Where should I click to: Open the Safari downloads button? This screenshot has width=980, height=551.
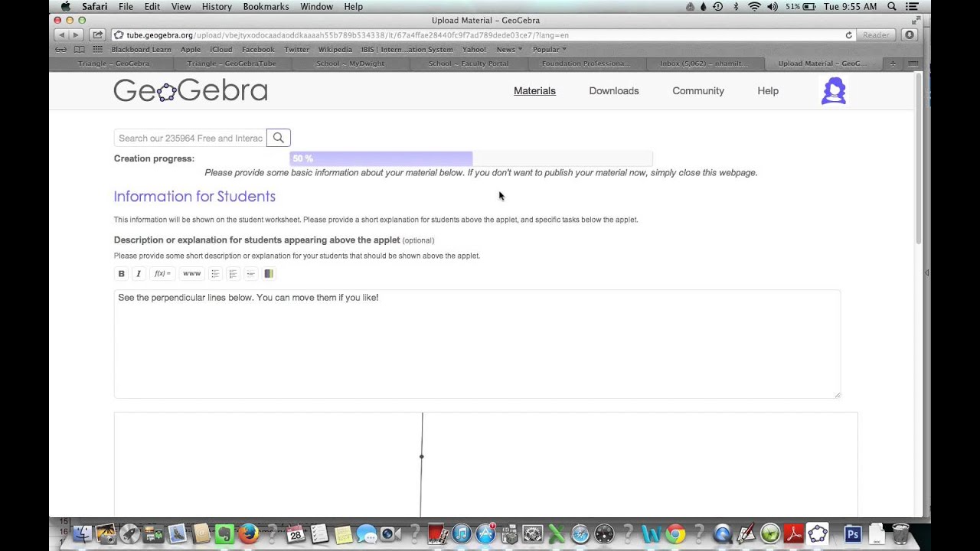pos(910,35)
